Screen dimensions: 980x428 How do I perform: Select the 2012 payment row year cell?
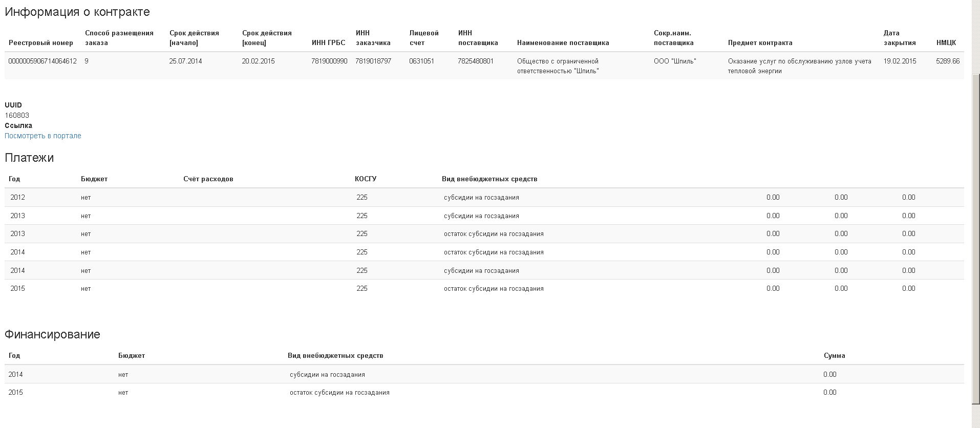[17, 198]
